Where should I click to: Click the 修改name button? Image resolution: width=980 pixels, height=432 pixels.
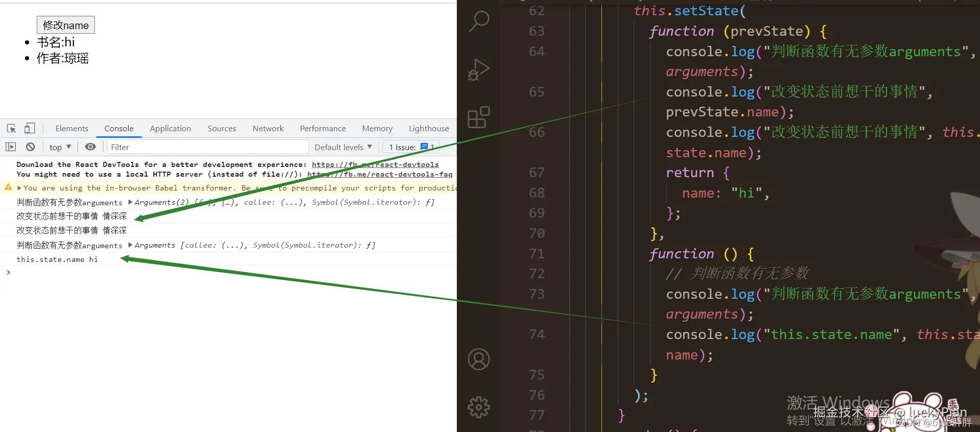pyautogui.click(x=66, y=25)
